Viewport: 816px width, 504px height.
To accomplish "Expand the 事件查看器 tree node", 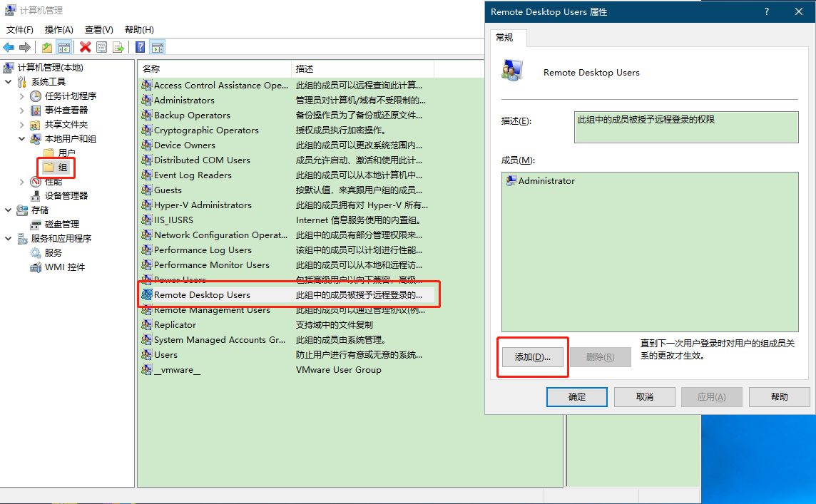I will click(22, 110).
